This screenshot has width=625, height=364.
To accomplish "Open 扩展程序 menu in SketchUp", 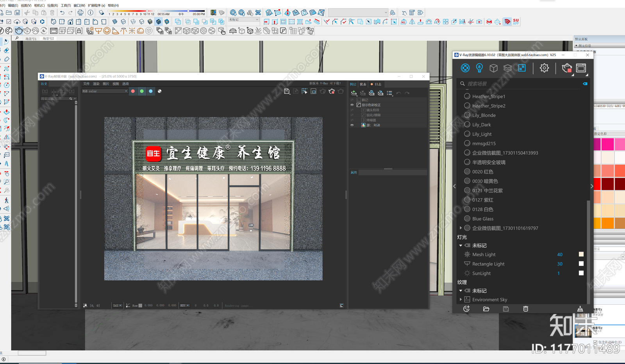I will click(96, 5).
